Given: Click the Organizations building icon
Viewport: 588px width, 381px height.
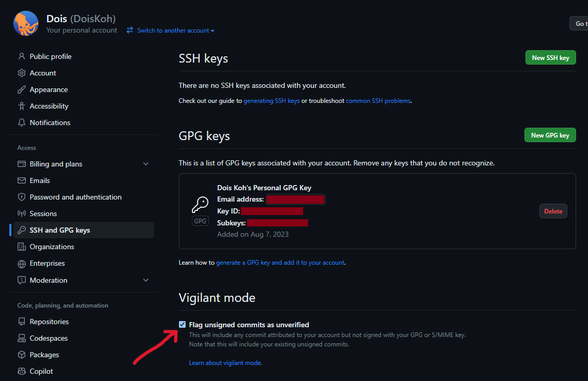Looking at the screenshot, I should pos(22,247).
